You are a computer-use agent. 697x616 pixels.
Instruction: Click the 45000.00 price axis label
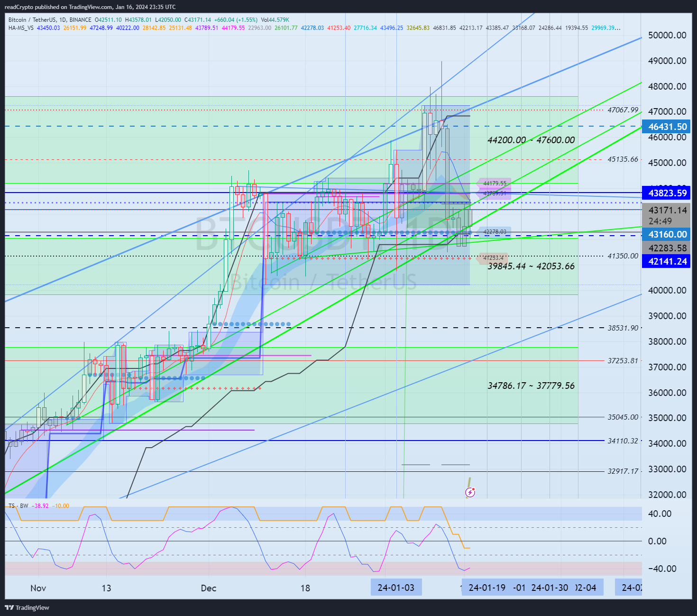tap(668, 163)
